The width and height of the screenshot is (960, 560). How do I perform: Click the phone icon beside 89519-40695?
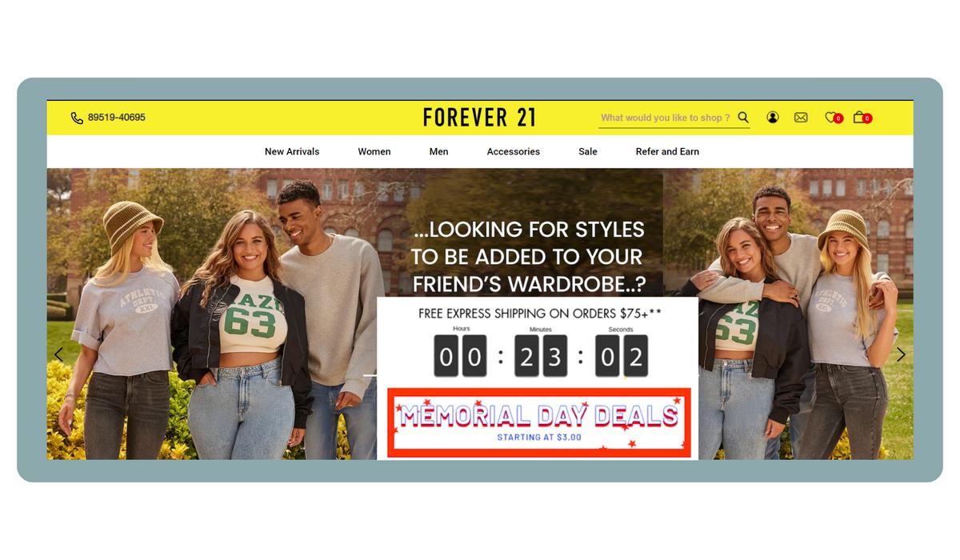pos(77,118)
